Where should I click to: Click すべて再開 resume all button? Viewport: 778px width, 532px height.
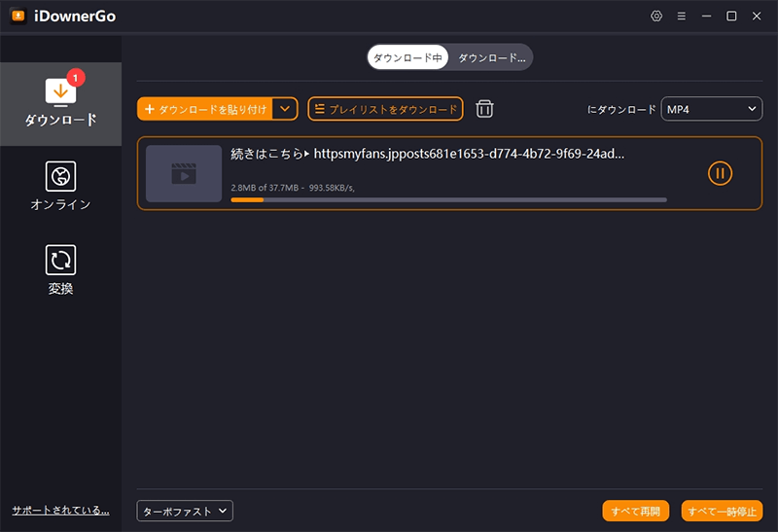pos(637,511)
